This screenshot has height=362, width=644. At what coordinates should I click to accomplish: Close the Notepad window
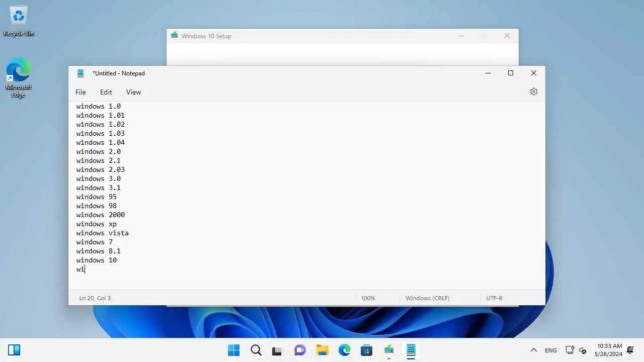click(534, 73)
